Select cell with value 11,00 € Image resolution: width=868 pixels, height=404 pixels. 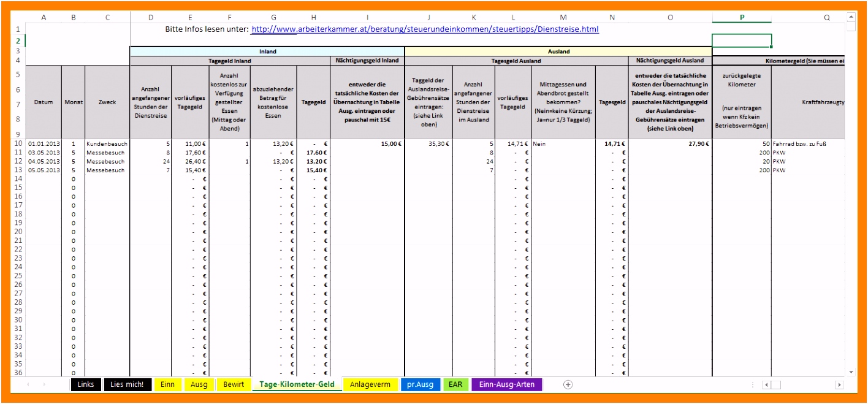tap(190, 144)
